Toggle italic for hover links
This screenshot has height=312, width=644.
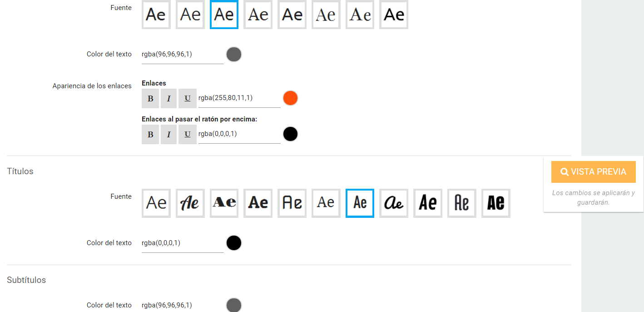click(x=168, y=135)
